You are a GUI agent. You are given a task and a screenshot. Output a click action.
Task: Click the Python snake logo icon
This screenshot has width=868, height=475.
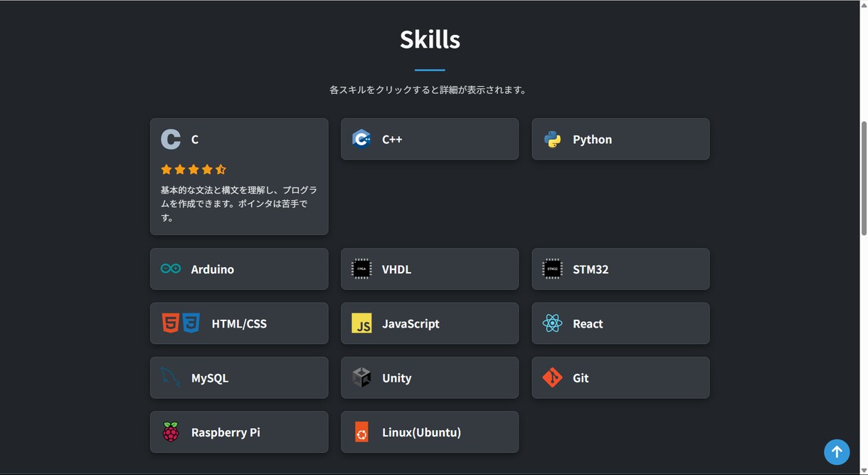[552, 139]
